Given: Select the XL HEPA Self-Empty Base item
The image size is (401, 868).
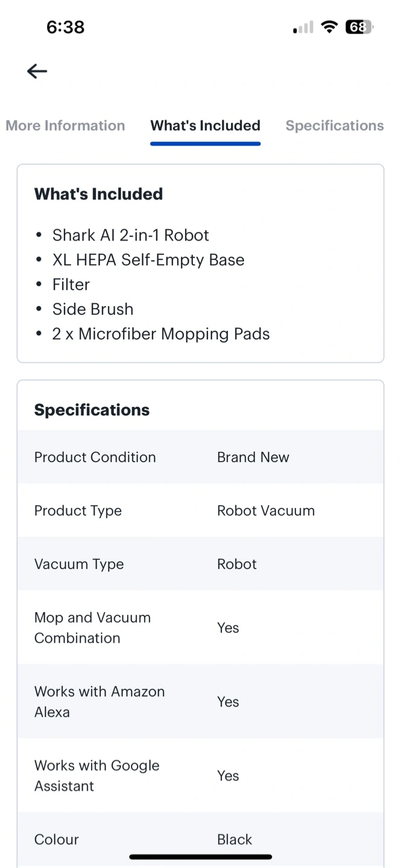Looking at the screenshot, I should [148, 260].
